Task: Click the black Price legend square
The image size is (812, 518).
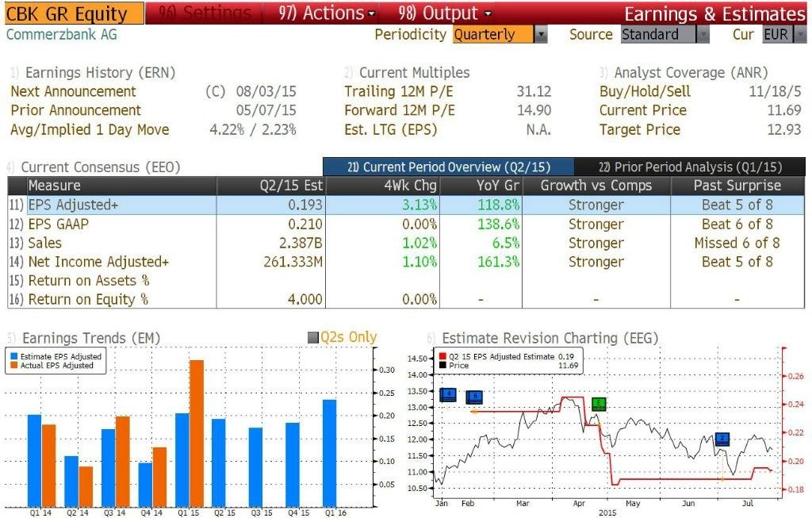Action: pos(442,365)
